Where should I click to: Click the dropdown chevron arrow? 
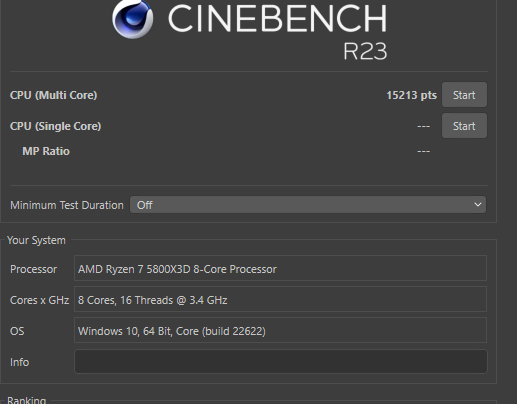pos(478,205)
